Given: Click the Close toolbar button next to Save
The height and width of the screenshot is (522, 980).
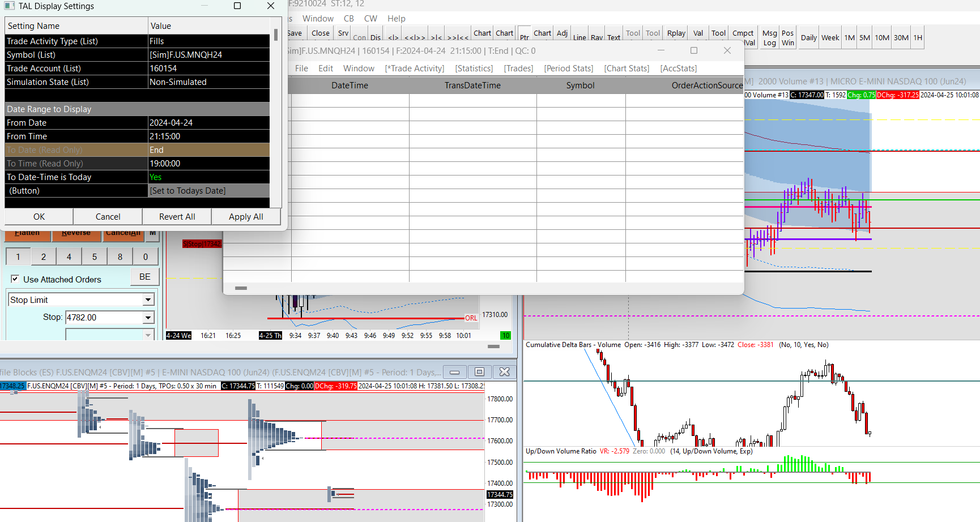Looking at the screenshot, I should (321, 33).
